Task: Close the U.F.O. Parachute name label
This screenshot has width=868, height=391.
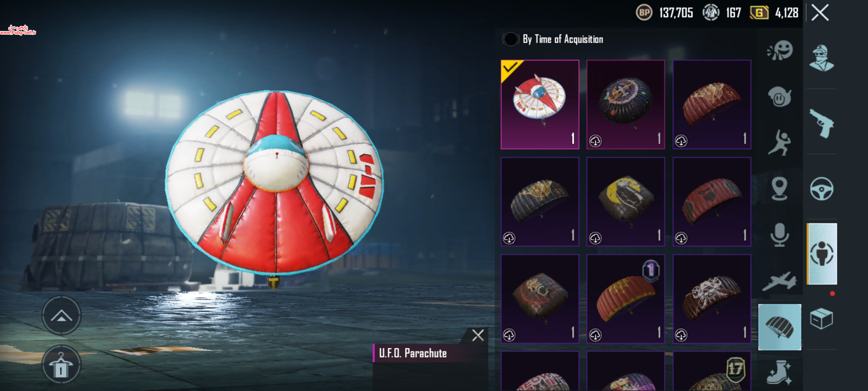Action: (478, 336)
